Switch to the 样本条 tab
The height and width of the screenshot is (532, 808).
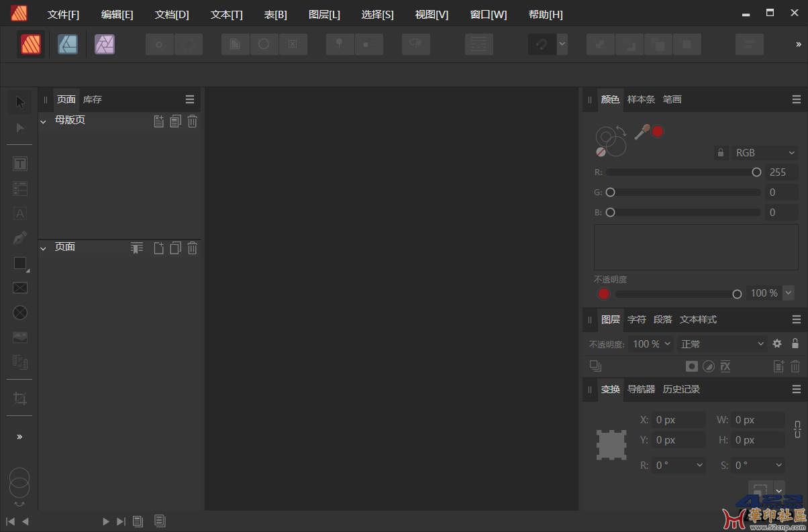pos(641,99)
